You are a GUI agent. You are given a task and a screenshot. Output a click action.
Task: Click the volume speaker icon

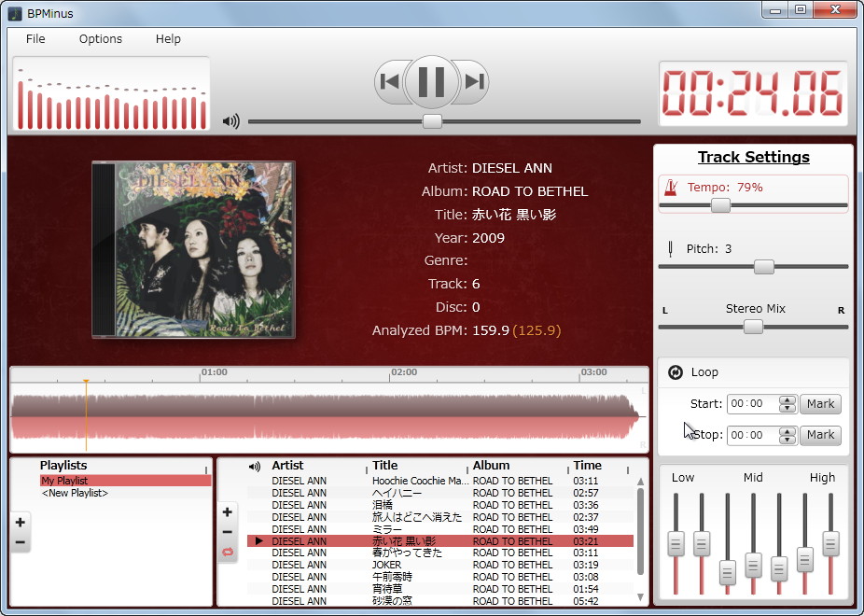(x=230, y=121)
